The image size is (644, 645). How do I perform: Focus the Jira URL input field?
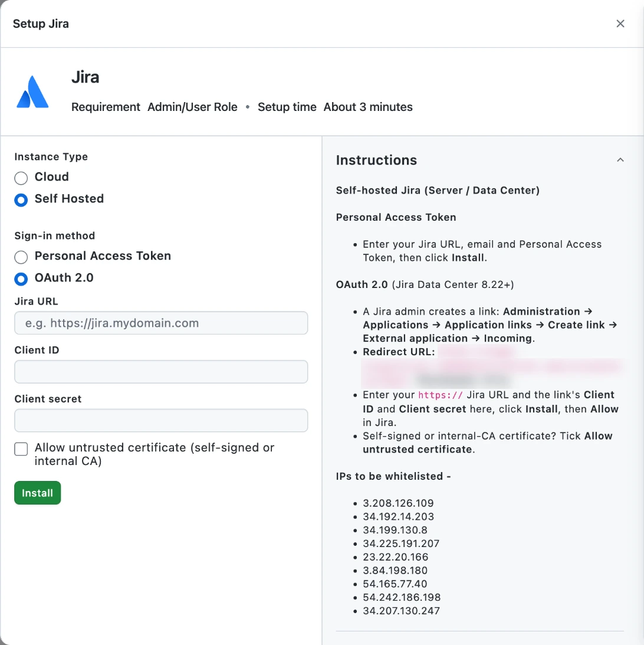point(161,323)
